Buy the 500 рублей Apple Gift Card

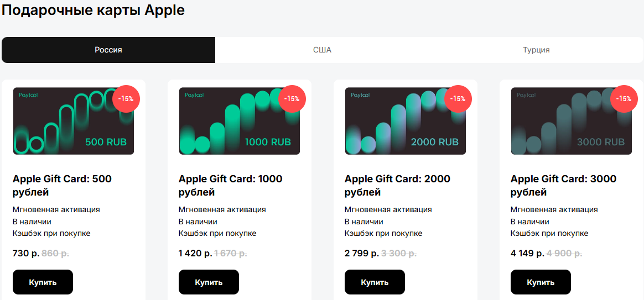click(43, 282)
